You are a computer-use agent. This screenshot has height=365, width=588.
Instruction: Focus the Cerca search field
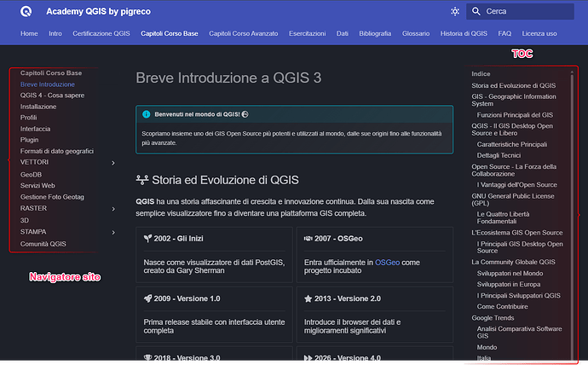tap(520, 11)
